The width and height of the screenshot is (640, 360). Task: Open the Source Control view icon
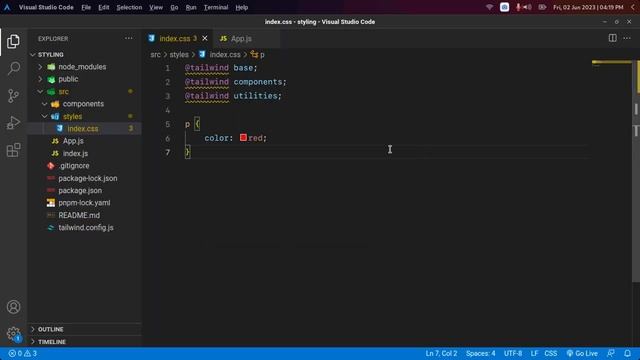point(13,96)
